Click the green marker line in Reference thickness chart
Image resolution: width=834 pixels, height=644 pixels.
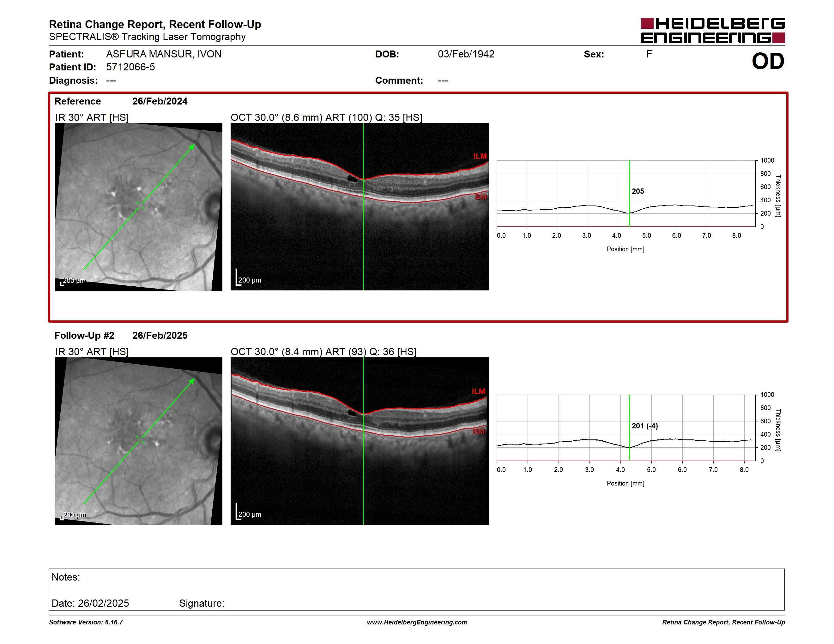629,194
